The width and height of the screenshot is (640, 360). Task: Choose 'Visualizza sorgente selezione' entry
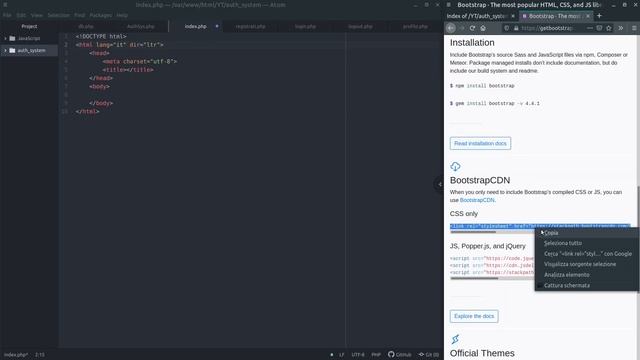[587, 264]
